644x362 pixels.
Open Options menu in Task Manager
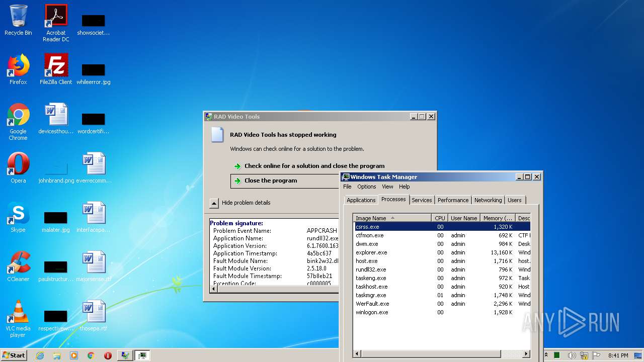coord(367,187)
